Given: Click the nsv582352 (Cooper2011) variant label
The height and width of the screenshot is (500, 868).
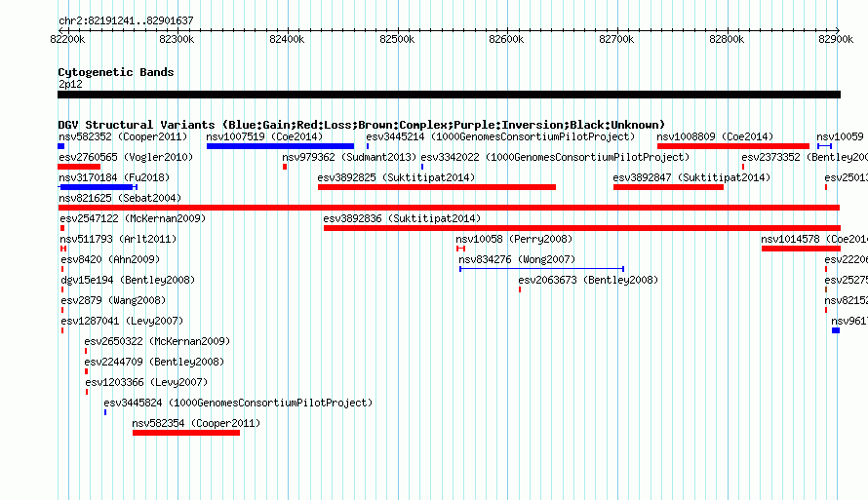Looking at the screenshot, I should point(123,136).
